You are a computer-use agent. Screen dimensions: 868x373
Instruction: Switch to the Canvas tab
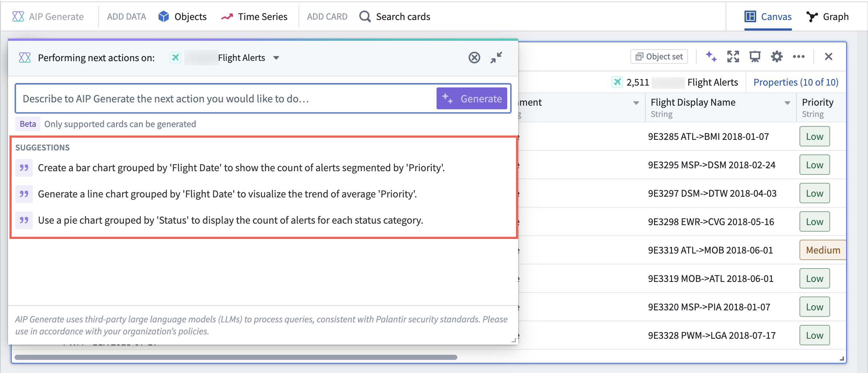click(768, 17)
